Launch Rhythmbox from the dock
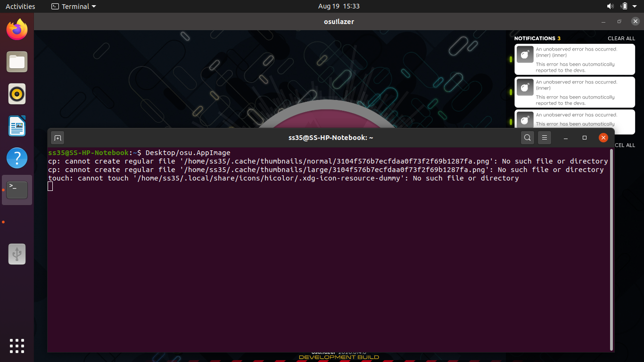 (x=17, y=94)
